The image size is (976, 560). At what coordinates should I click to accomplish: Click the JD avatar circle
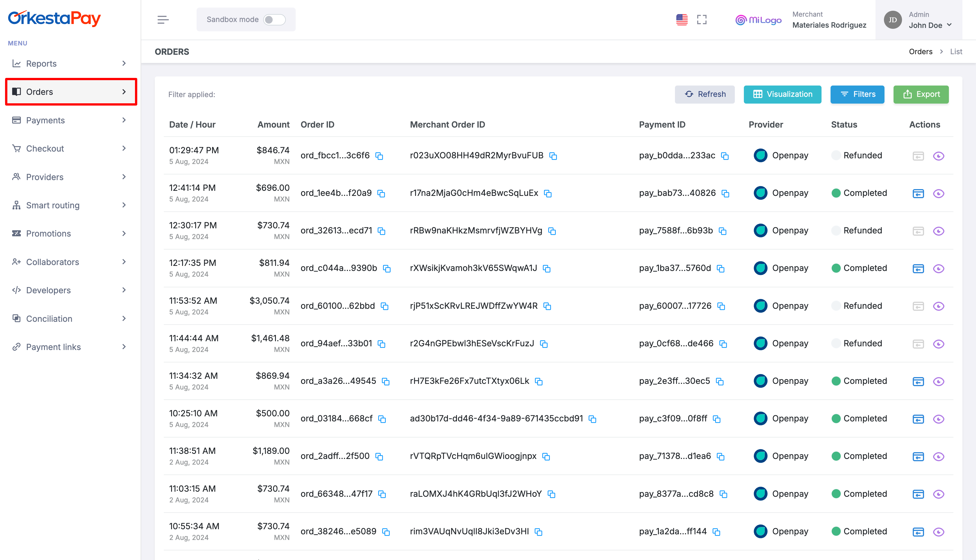(x=892, y=20)
